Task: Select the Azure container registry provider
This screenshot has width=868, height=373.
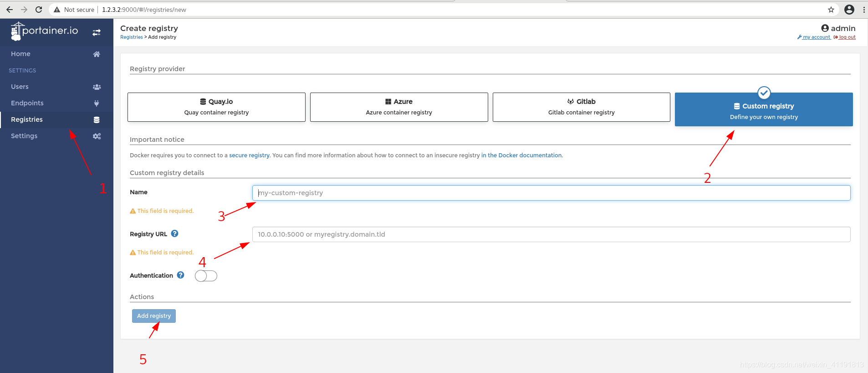Action: (399, 107)
